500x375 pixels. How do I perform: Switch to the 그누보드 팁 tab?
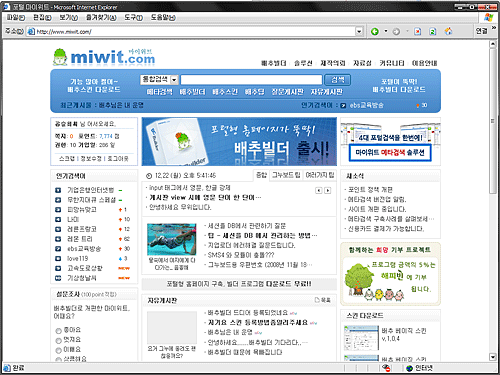pos(286,175)
